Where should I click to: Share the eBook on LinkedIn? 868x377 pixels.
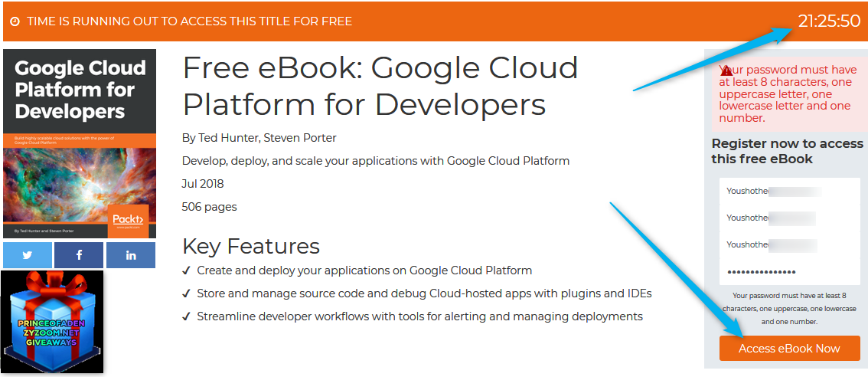pyautogui.click(x=131, y=255)
